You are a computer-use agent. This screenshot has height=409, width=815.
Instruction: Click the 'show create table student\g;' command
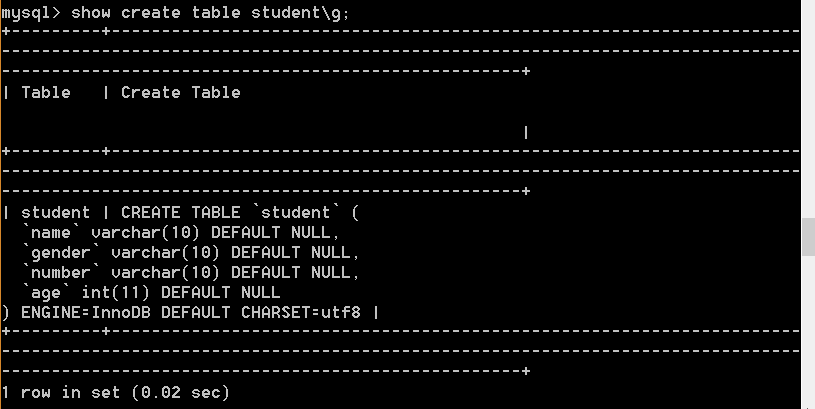(x=209, y=13)
